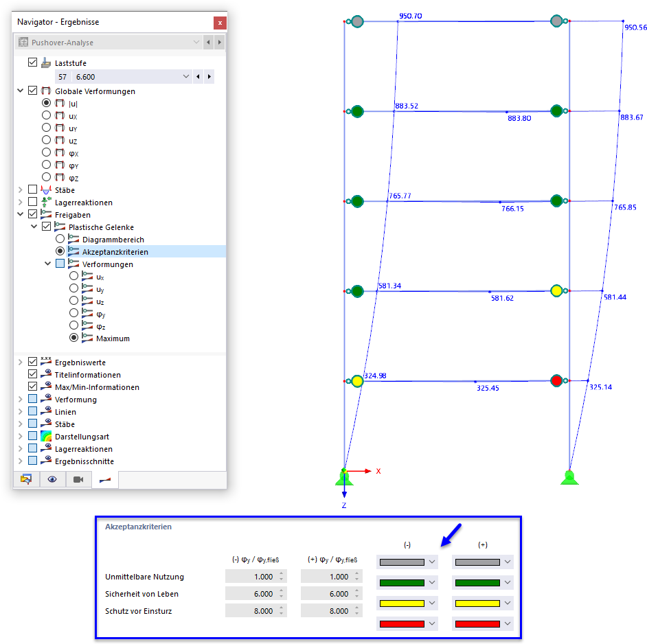The height and width of the screenshot is (644, 647).
Task: Expand the Stäbe results node
Action: tap(20, 189)
